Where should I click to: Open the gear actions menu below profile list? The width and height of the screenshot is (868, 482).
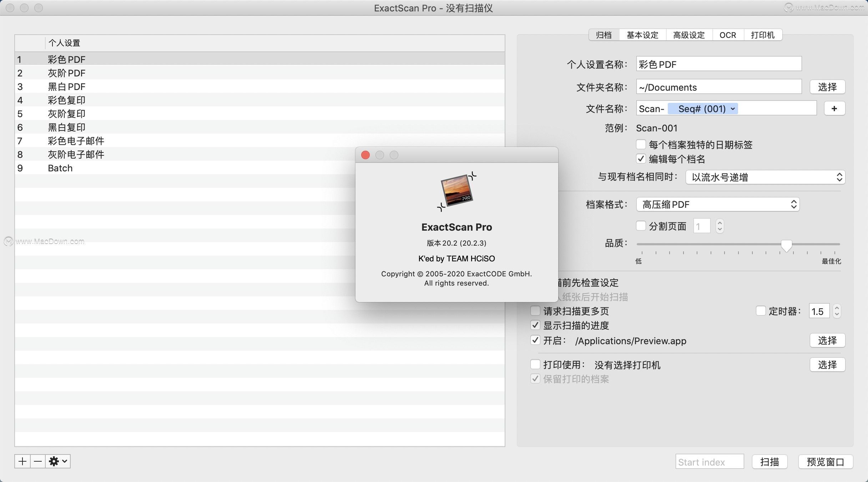click(58, 461)
